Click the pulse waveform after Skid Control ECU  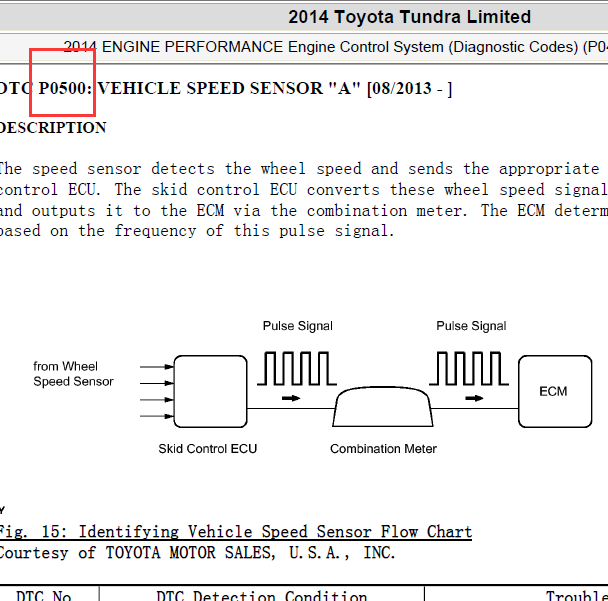pos(297,368)
